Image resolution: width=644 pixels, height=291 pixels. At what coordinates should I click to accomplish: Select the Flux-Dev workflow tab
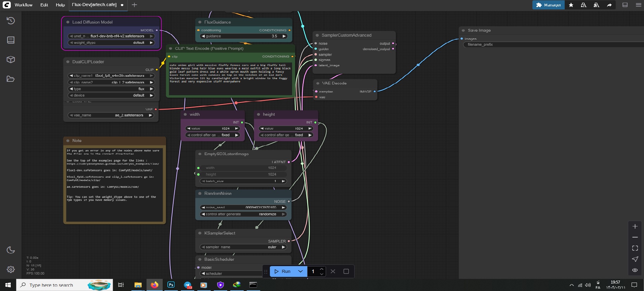[94, 5]
